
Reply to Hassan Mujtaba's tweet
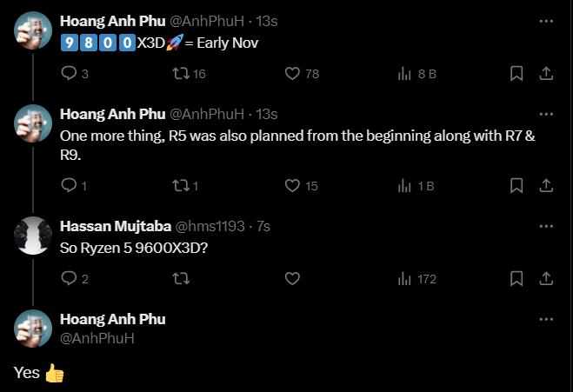pyautogui.click(x=70, y=279)
